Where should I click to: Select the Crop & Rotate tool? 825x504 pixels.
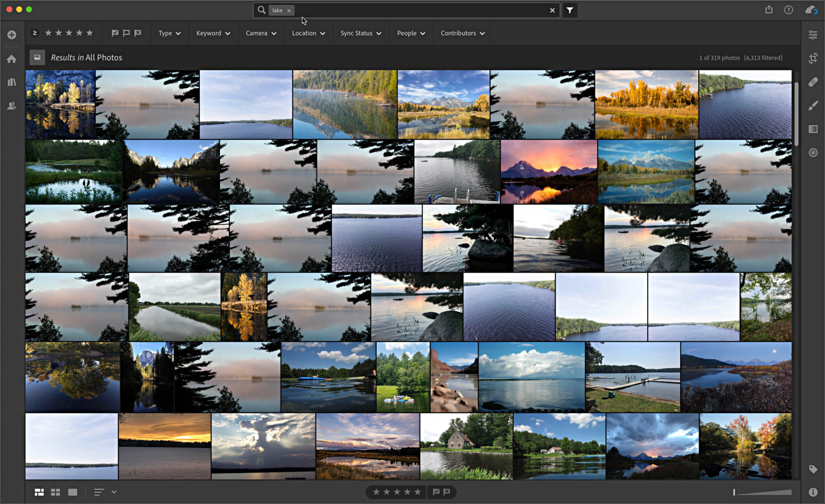coord(813,58)
